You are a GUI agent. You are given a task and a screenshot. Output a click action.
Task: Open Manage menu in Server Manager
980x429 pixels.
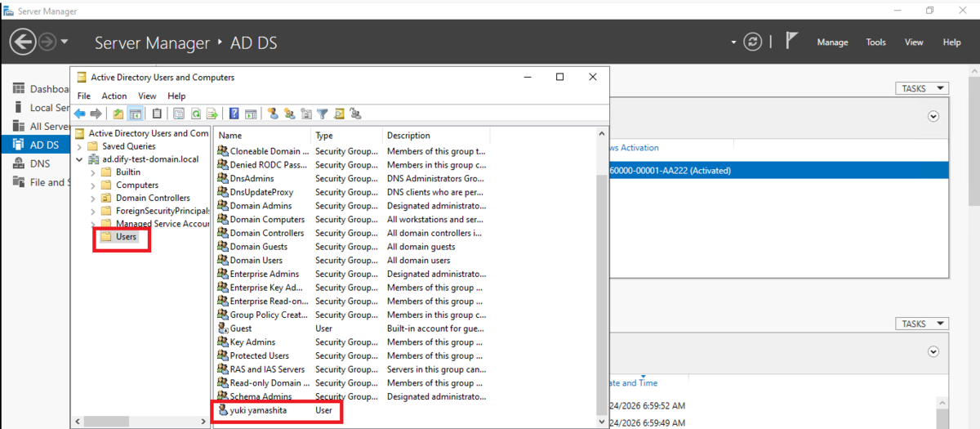pyautogui.click(x=832, y=42)
